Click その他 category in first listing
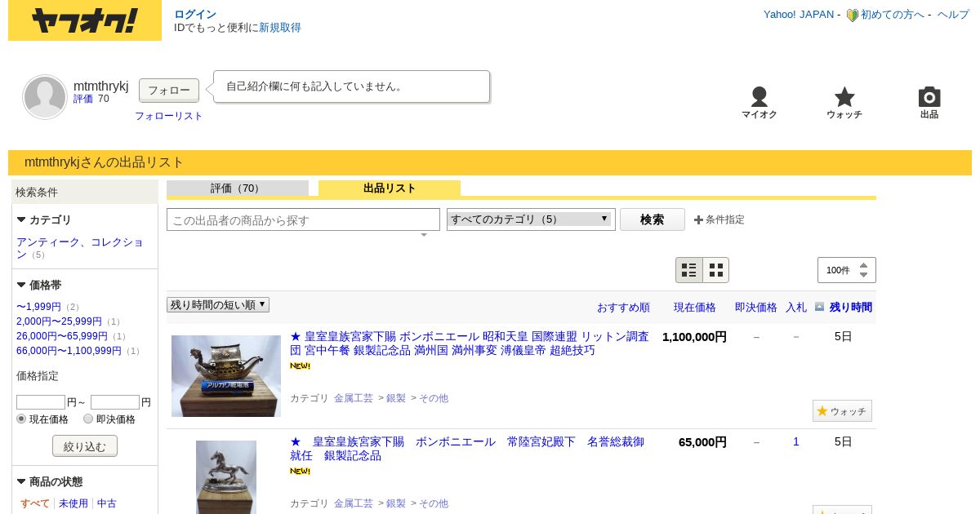The width and height of the screenshot is (980, 514). click(434, 398)
